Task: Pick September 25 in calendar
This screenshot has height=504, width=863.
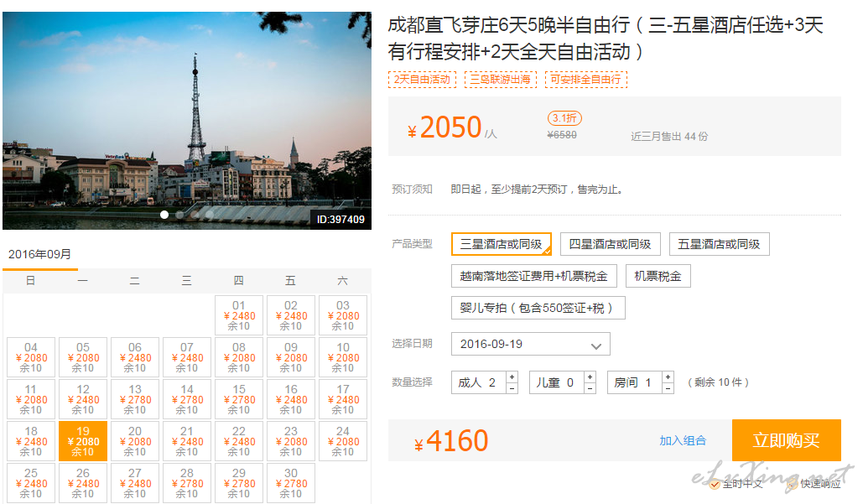Action: pos(31,482)
